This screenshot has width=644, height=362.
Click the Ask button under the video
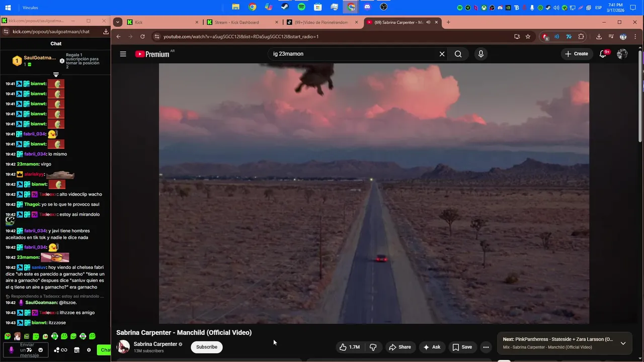(x=432, y=347)
